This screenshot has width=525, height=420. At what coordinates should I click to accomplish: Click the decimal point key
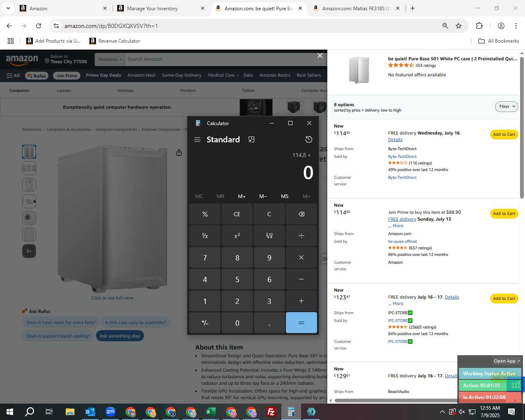(x=269, y=323)
